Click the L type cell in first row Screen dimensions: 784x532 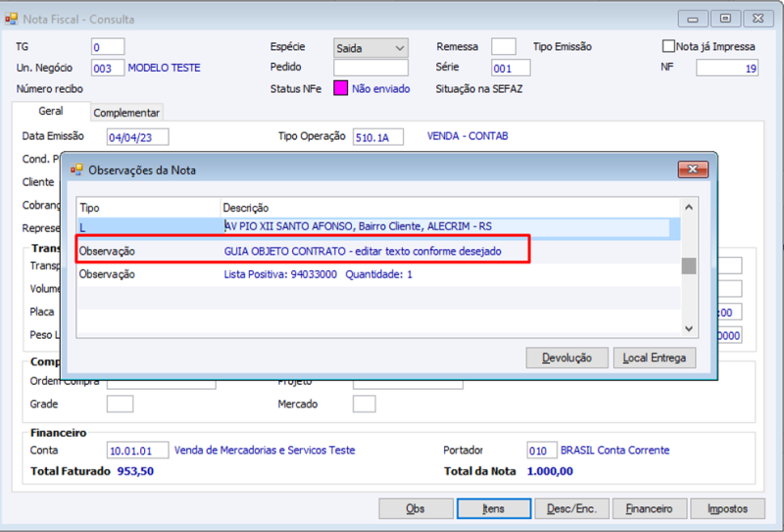click(149, 227)
